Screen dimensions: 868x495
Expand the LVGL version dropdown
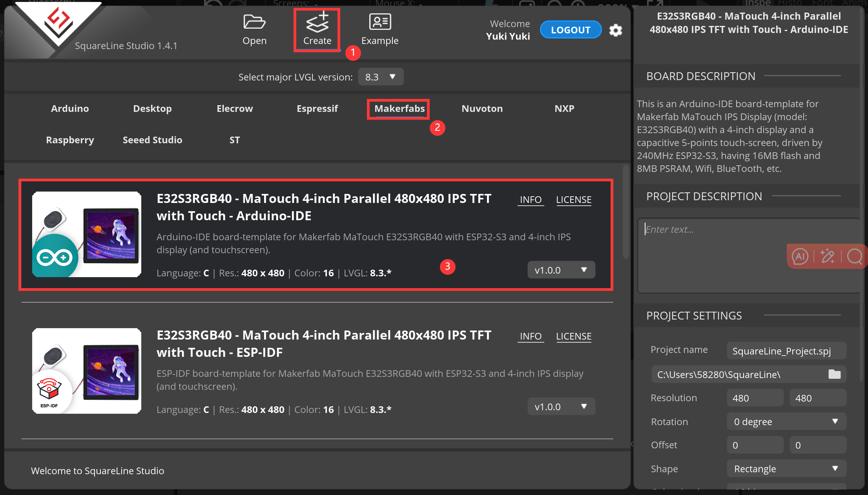click(382, 76)
